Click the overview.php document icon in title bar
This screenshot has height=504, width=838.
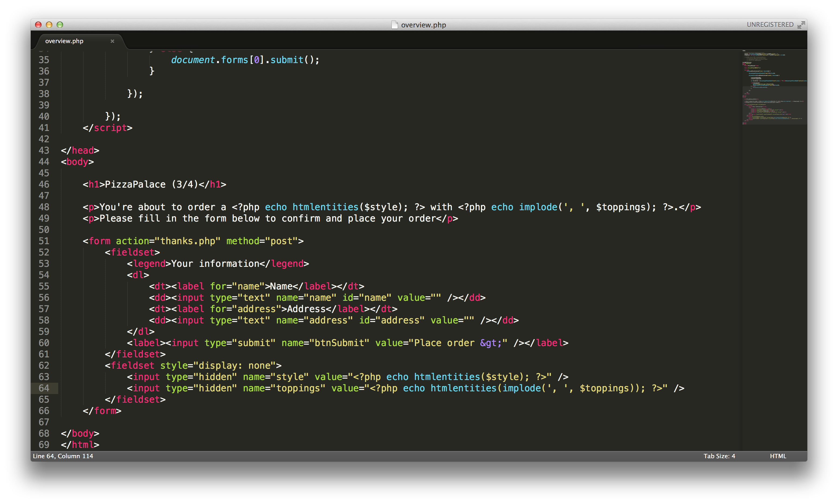pyautogui.click(x=394, y=25)
